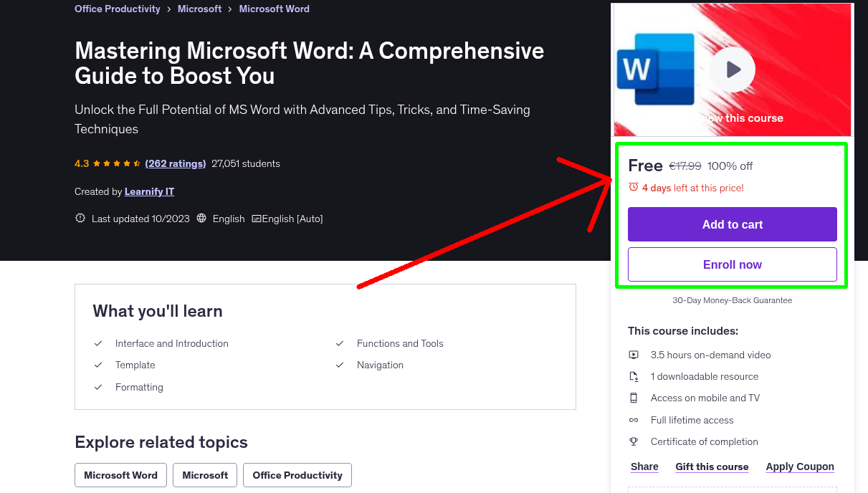
Task: Click the Add to cart button
Action: click(732, 224)
